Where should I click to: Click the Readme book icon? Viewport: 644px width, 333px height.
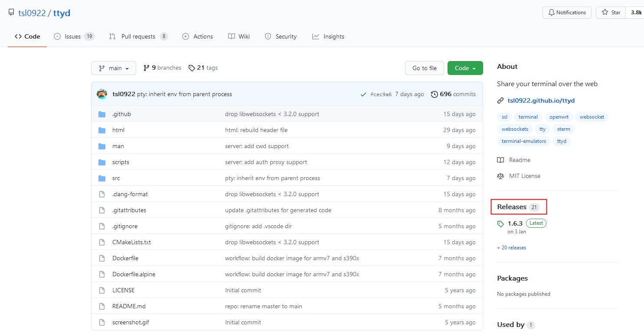coord(500,160)
